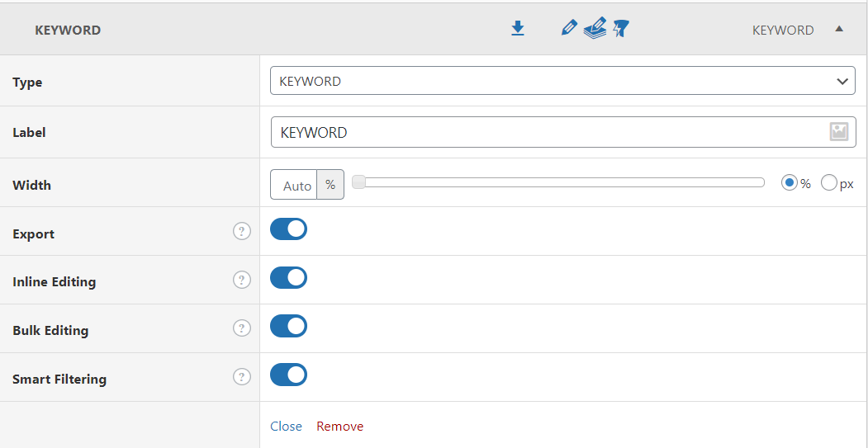This screenshot has width=868, height=448.
Task: Select the % width unit radio
Action: point(790,183)
